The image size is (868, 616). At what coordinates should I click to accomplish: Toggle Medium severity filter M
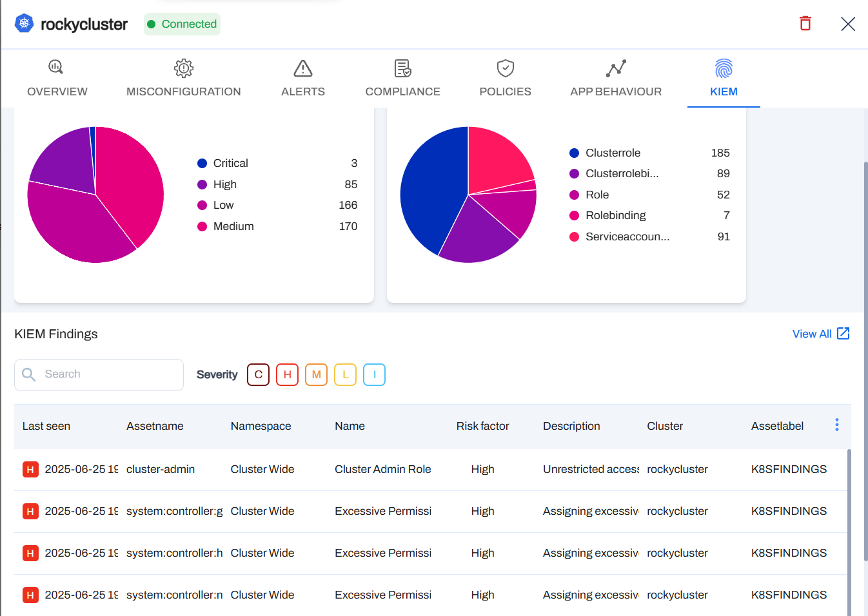pos(316,374)
